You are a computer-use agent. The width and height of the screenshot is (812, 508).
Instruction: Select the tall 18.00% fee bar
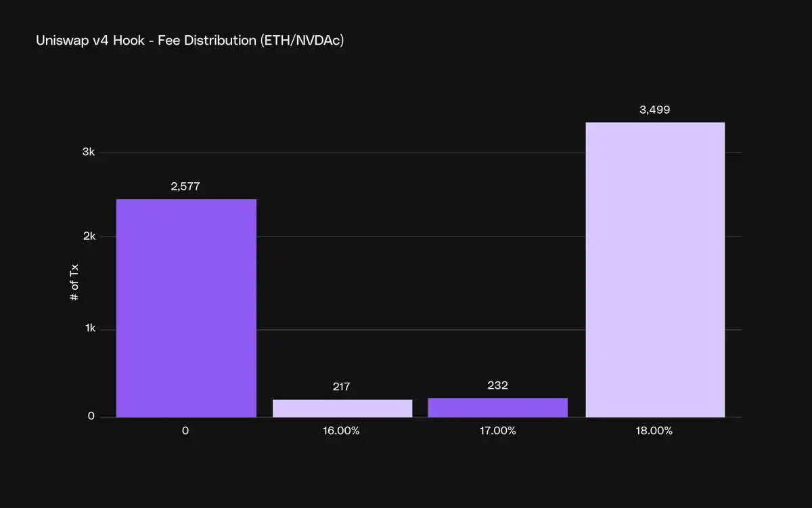[655, 270]
